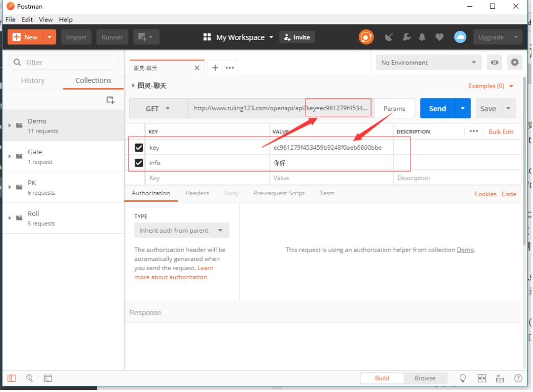Image resolution: width=533 pixels, height=392 pixels.
Task: Open the find magnifier in status bar
Action: pos(30,378)
